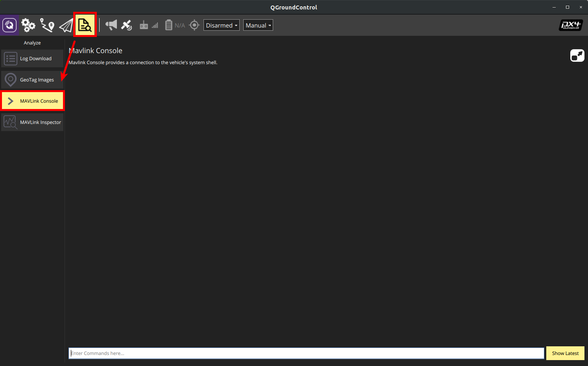The width and height of the screenshot is (588, 366).
Task: Click the Show Latest button
Action: tap(565, 353)
